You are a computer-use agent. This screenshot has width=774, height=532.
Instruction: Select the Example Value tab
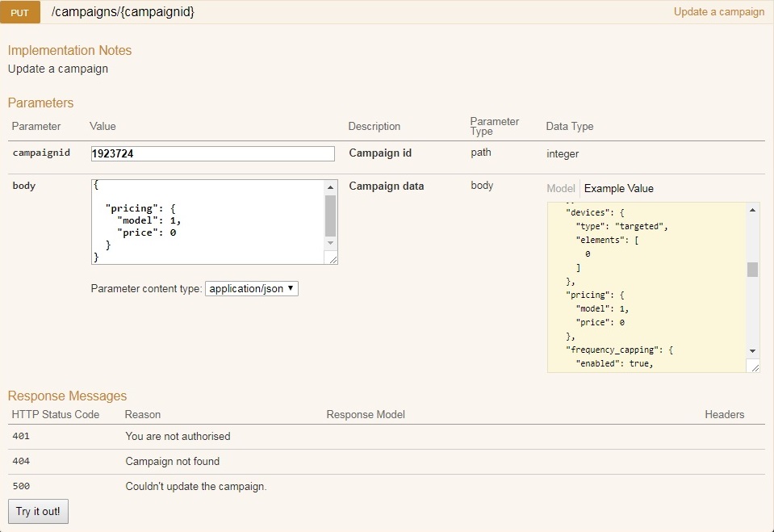click(618, 188)
